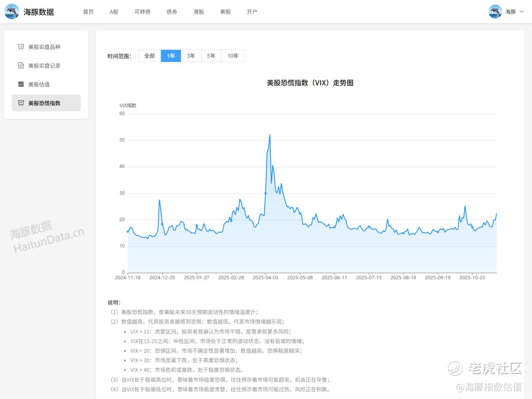Viewport: 532px width, 399px height.
Task: Click the 2025-04-03 x-axis date label
Action: 265,278
